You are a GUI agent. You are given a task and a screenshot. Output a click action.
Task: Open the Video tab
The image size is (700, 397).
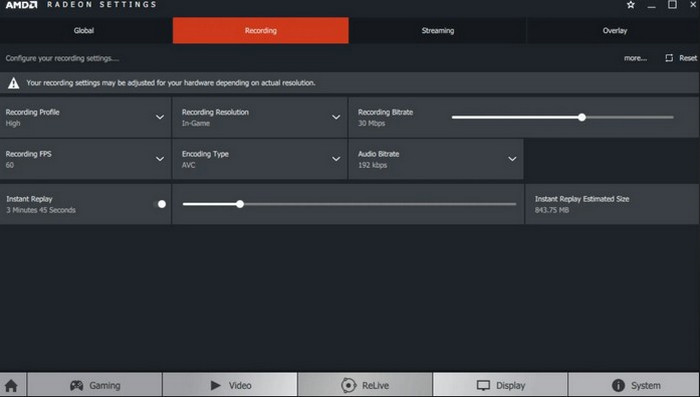(x=230, y=385)
